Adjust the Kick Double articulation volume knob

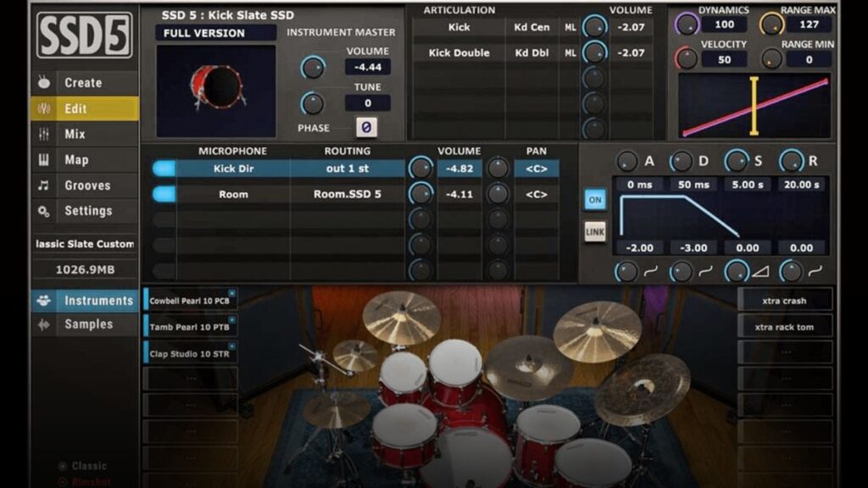pos(594,53)
